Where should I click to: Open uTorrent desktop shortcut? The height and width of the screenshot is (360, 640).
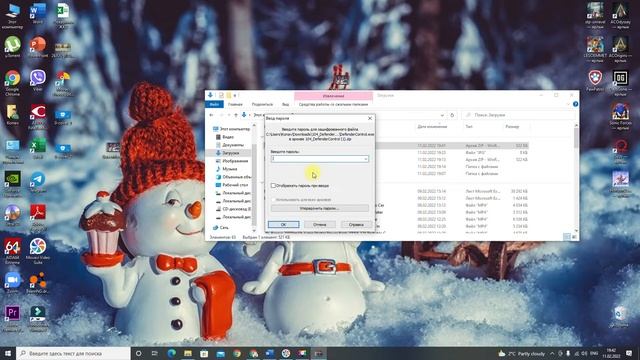13,46
